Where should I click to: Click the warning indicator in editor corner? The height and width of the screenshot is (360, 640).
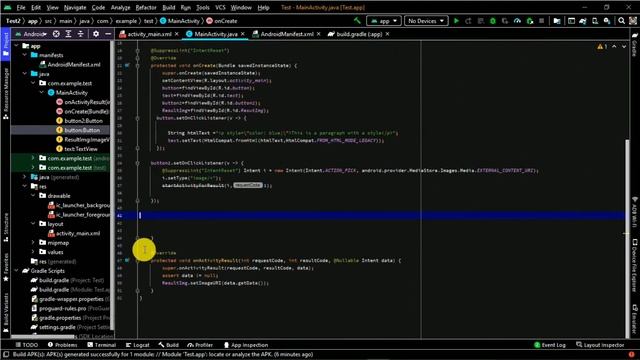602,47
